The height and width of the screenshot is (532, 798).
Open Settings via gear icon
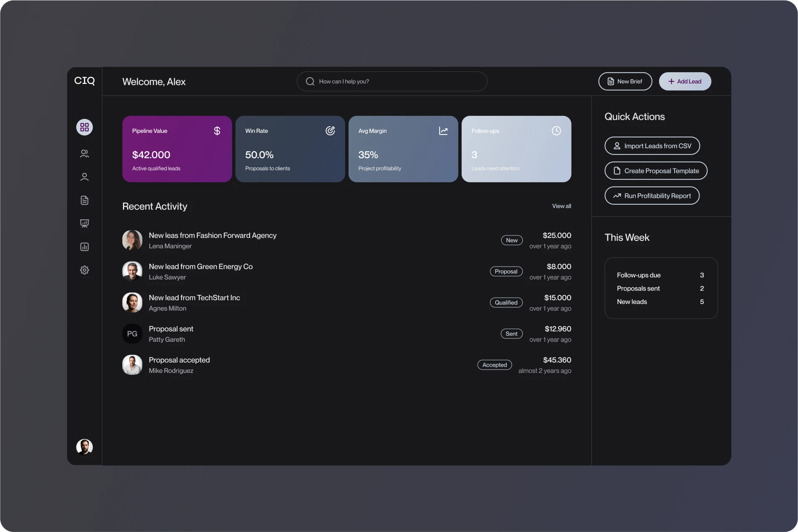click(x=84, y=270)
